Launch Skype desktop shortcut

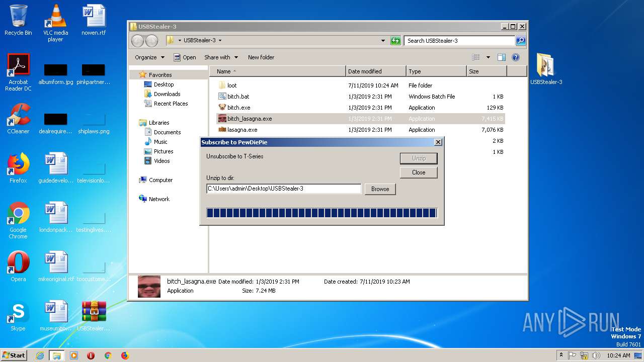[x=18, y=316]
